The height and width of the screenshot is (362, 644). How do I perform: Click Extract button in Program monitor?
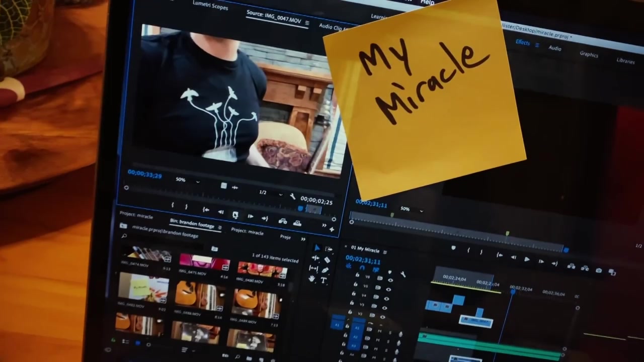(585, 268)
